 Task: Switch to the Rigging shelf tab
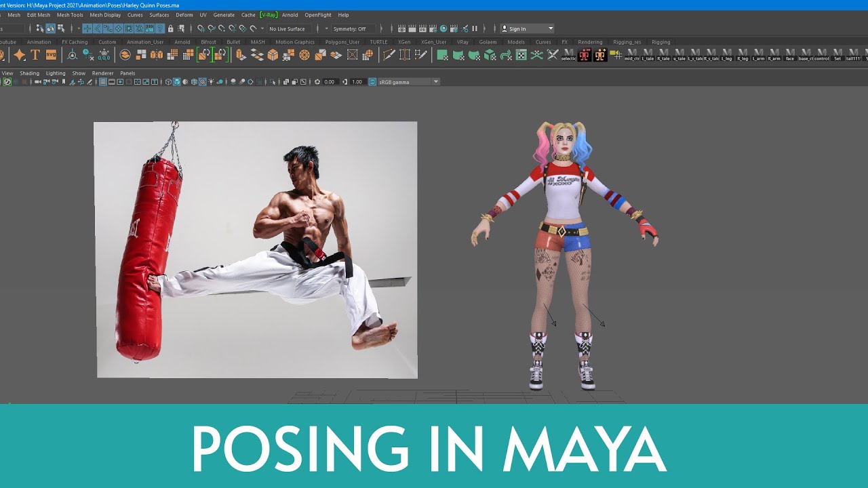[660, 42]
